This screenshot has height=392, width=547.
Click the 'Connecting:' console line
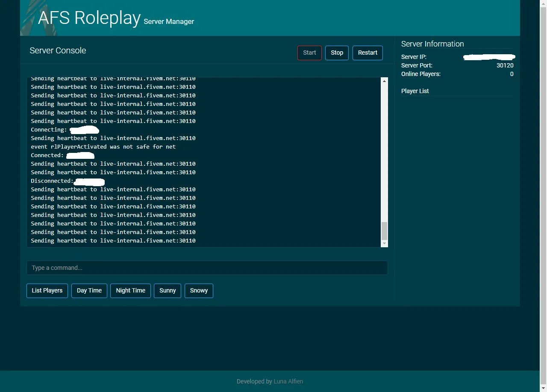tap(65, 130)
